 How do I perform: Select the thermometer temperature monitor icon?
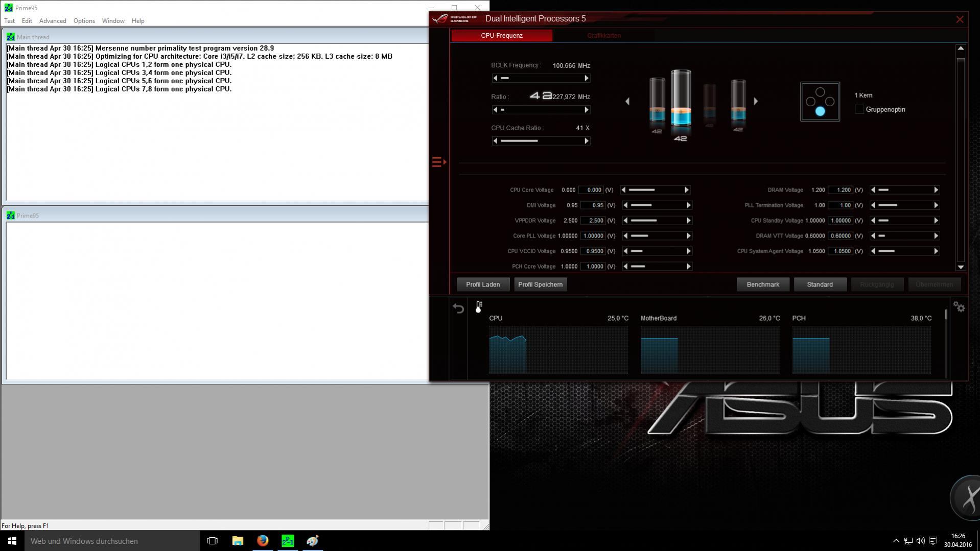point(479,306)
